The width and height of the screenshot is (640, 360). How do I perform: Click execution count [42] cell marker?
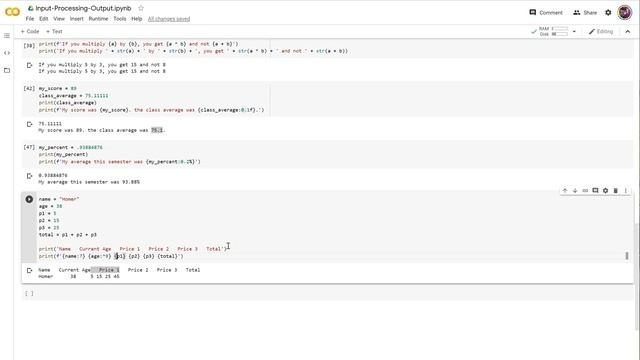tap(29, 89)
